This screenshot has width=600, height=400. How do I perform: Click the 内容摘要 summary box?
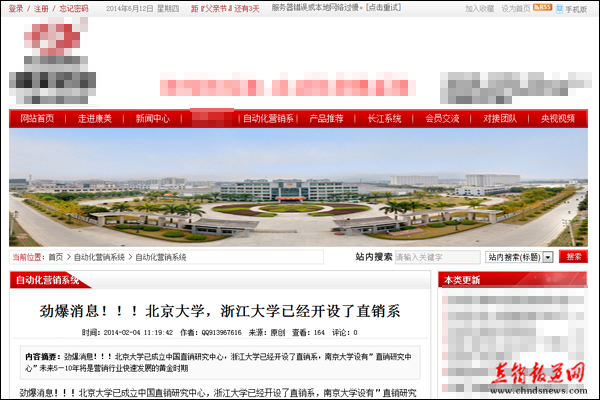click(x=220, y=362)
